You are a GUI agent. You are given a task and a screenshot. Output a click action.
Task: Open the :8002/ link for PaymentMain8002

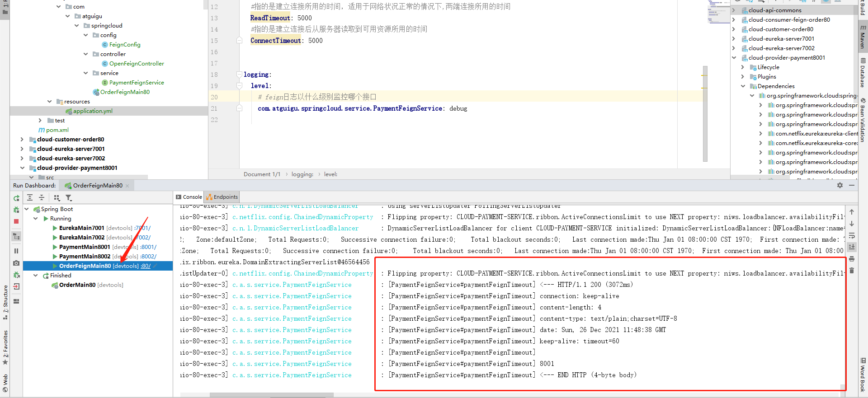148,257
